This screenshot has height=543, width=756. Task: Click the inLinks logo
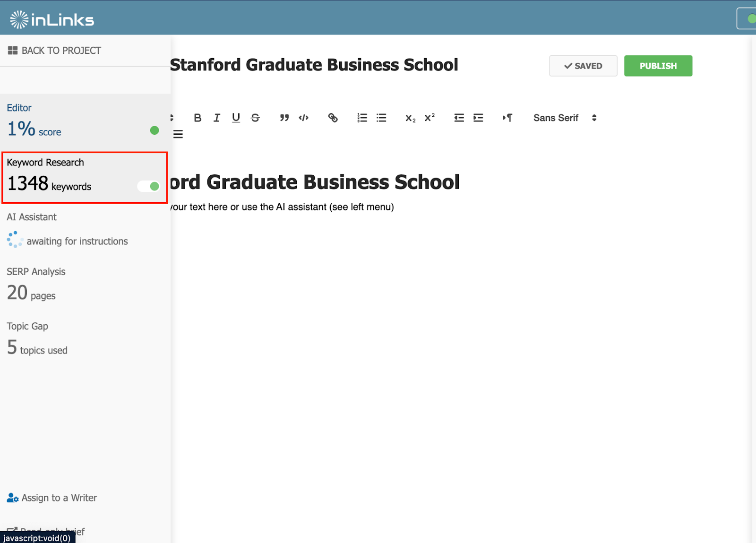(x=52, y=19)
